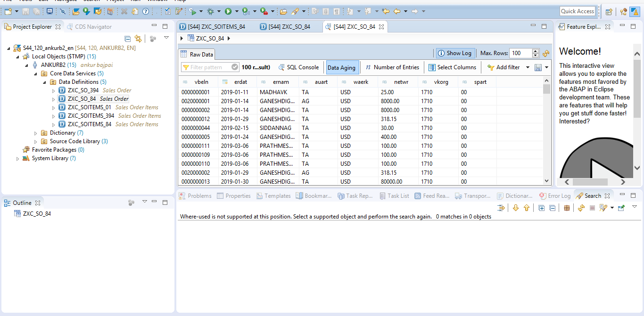Click Expand All icon in Search view

541,208
